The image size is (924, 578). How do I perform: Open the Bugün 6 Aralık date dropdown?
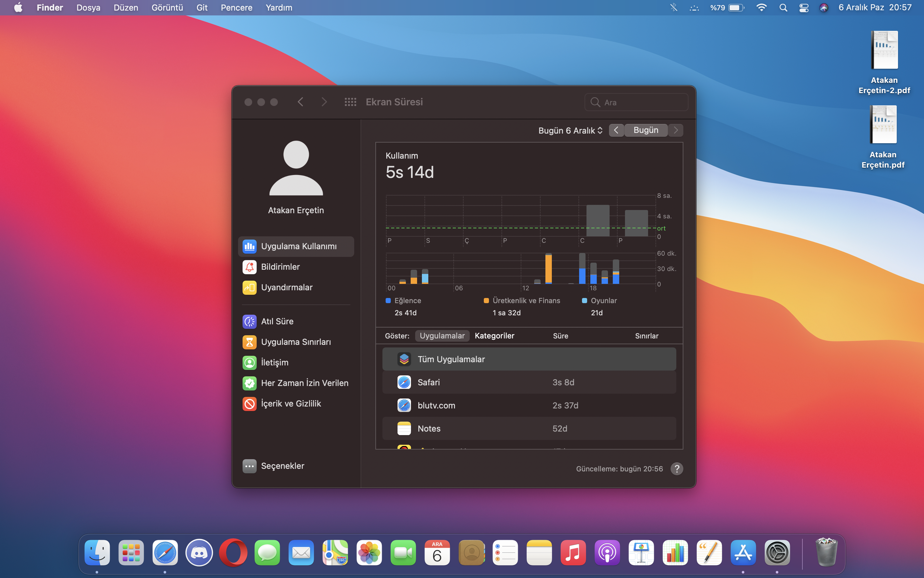pos(570,130)
